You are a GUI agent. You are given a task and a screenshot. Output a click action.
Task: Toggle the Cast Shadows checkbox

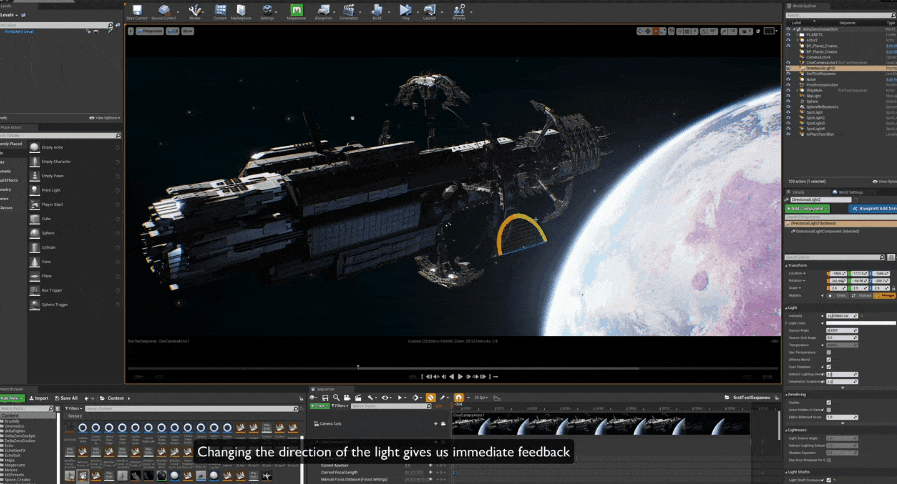coord(829,366)
